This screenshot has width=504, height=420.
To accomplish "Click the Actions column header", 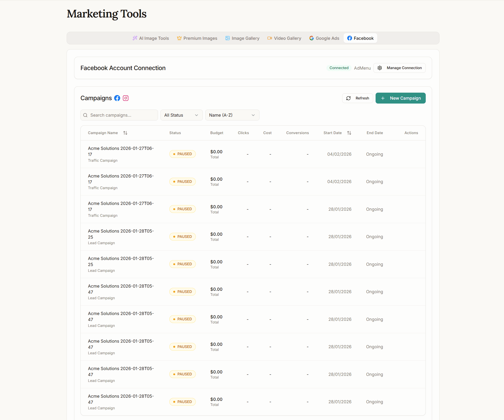I will [411, 133].
